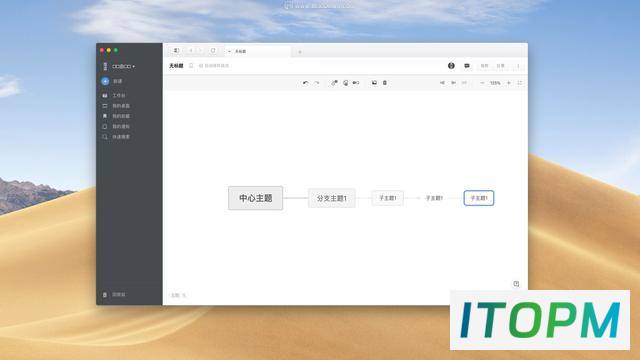Expand the account name dropdown in sidebar
640x360 pixels.
tap(123, 66)
